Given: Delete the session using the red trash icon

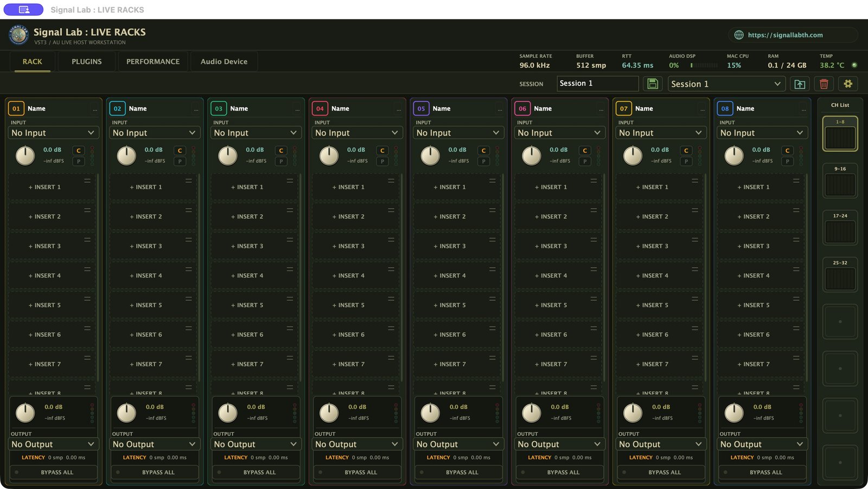Looking at the screenshot, I should 824,83.
